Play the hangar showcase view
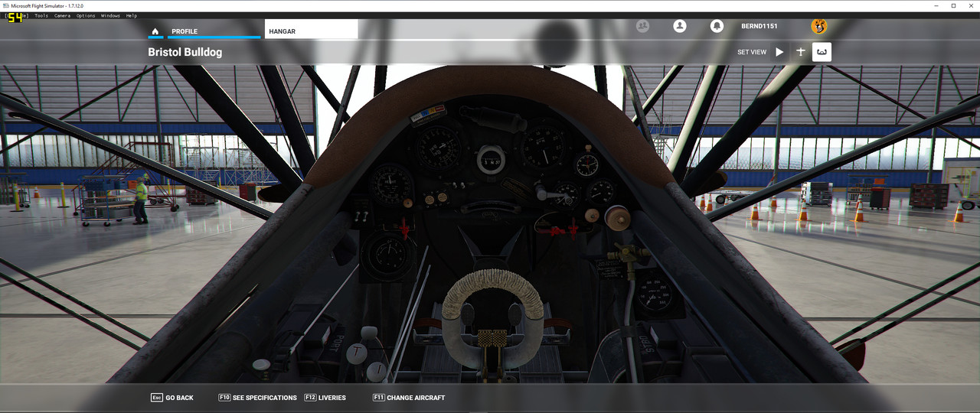 pos(779,52)
